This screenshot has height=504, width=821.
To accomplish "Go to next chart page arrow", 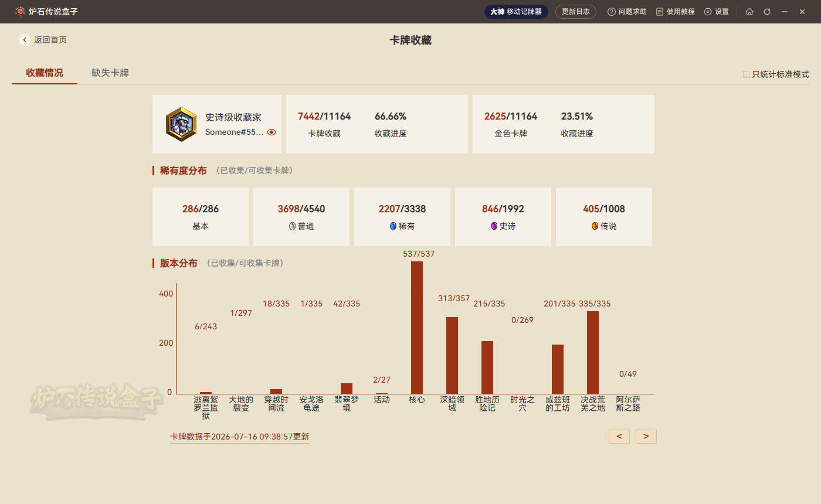I will [x=646, y=437].
